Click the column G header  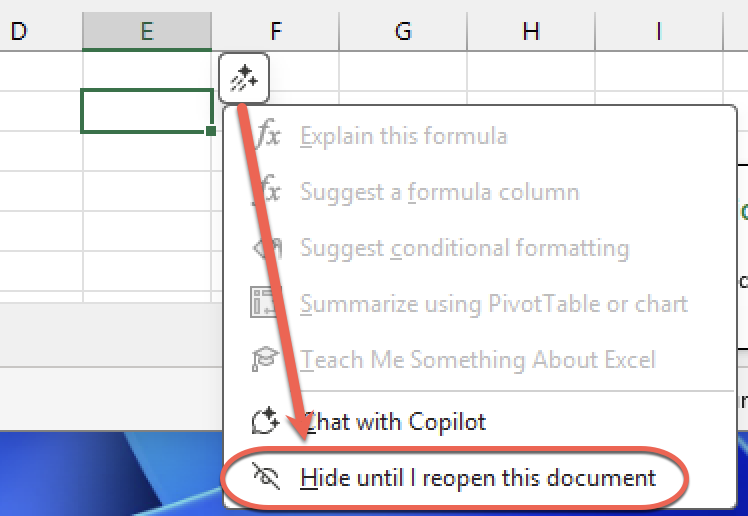[403, 31]
